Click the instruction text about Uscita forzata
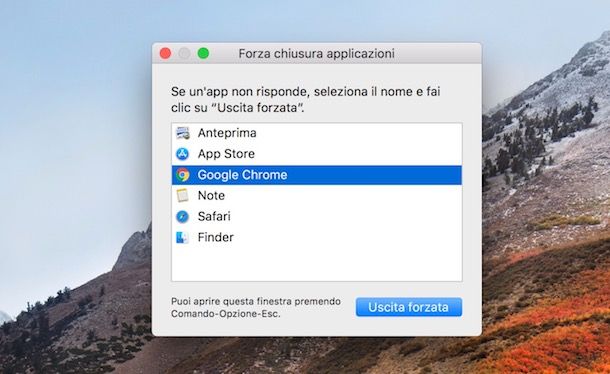The height and width of the screenshot is (374, 610). [x=305, y=100]
